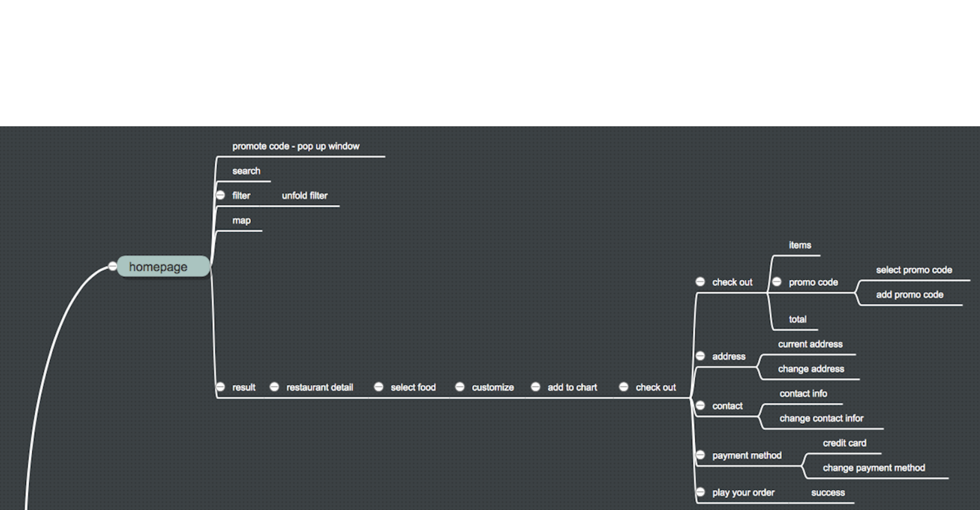Collapse the payment method branch
Image resolution: width=980 pixels, height=510 pixels.
click(x=700, y=455)
